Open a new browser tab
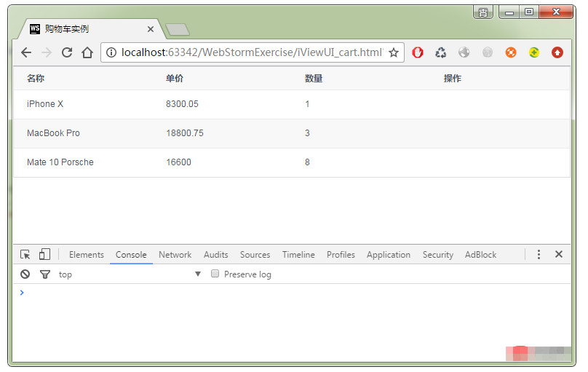 coord(178,30)
